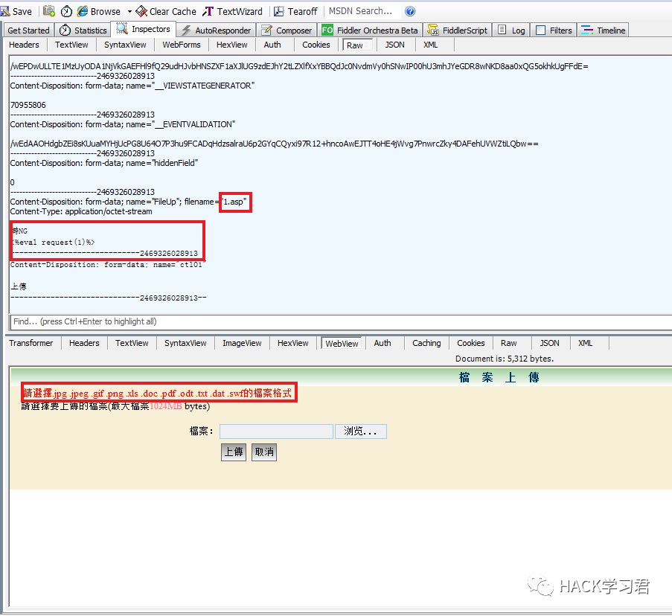This screenshot has width=672, height=616.
Task: Click the "Content-Type: application/octet-stream" line
Action: (81, 211)
